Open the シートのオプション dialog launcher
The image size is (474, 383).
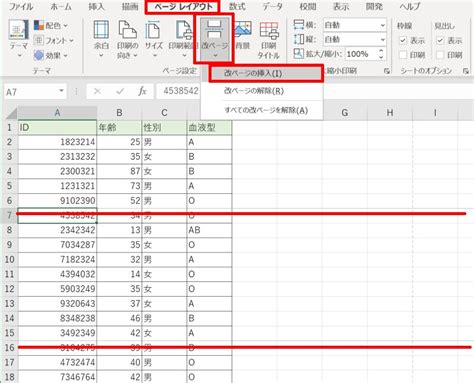(466, 71)
